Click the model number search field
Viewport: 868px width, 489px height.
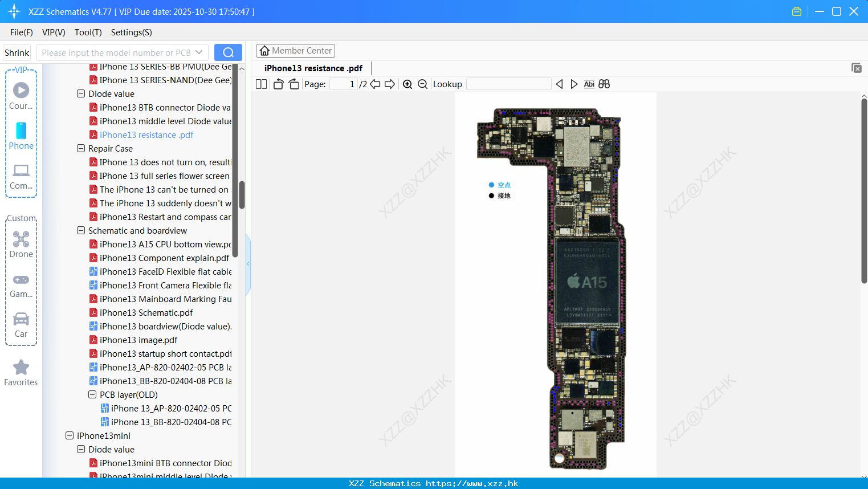116,52
